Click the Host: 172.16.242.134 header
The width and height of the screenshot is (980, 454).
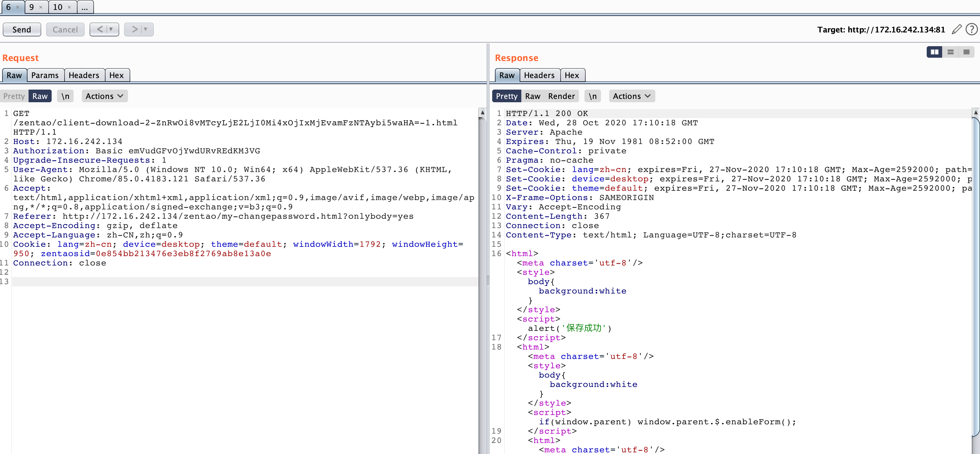click(68, 141)
